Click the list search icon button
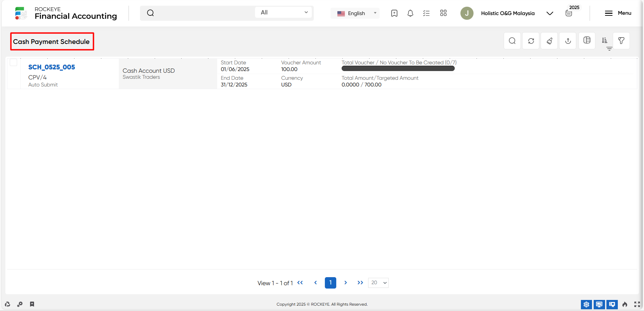The width and height of the screenshot is (644, 311). [512, 41]
